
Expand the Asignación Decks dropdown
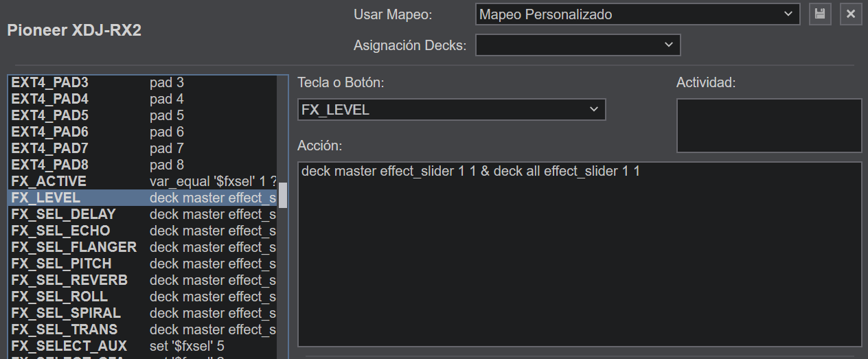pyautogui.click(x=578, y=45)
